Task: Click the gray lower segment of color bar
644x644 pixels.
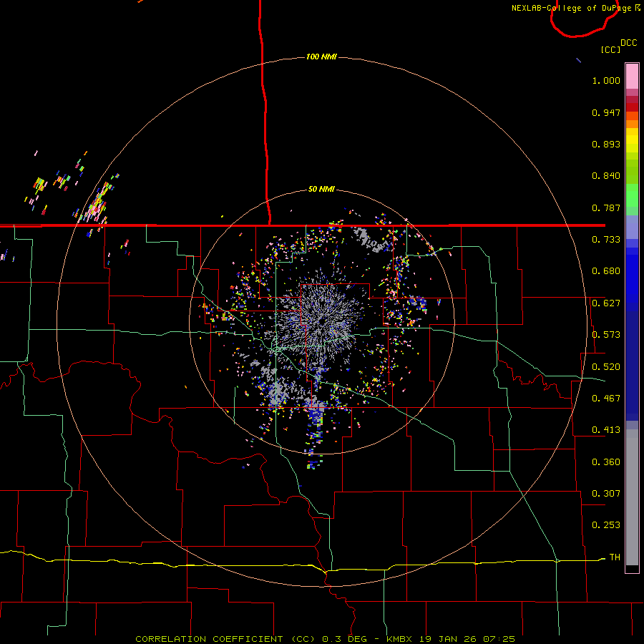Action: 632,497
